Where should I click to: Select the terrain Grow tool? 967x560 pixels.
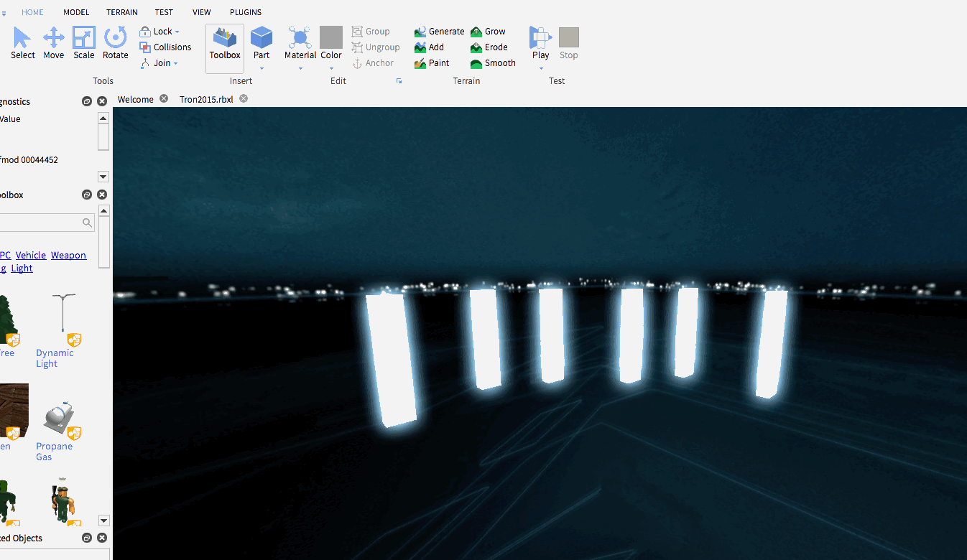489,32
